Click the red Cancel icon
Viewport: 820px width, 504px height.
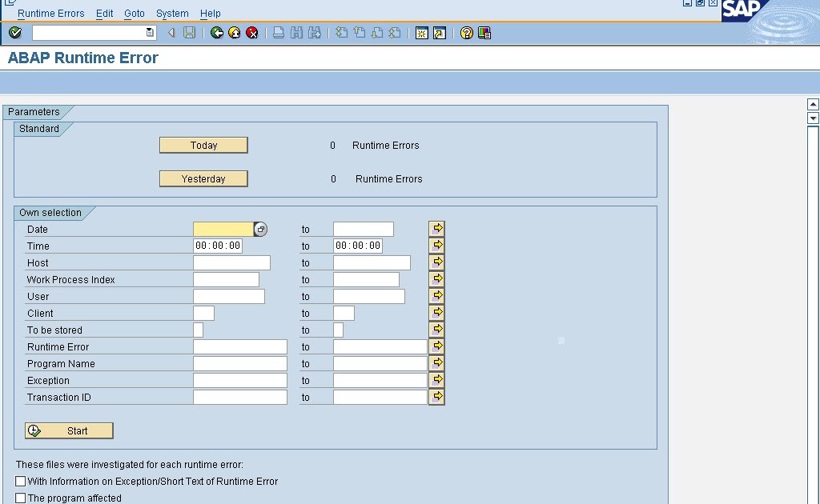[x=252, y=33]
